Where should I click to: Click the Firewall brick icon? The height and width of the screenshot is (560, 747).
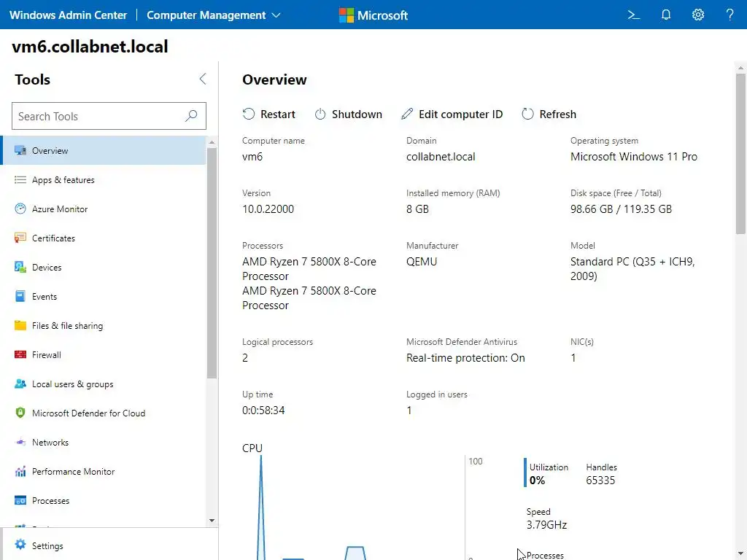pyautogui.click(x=20, y=354)
